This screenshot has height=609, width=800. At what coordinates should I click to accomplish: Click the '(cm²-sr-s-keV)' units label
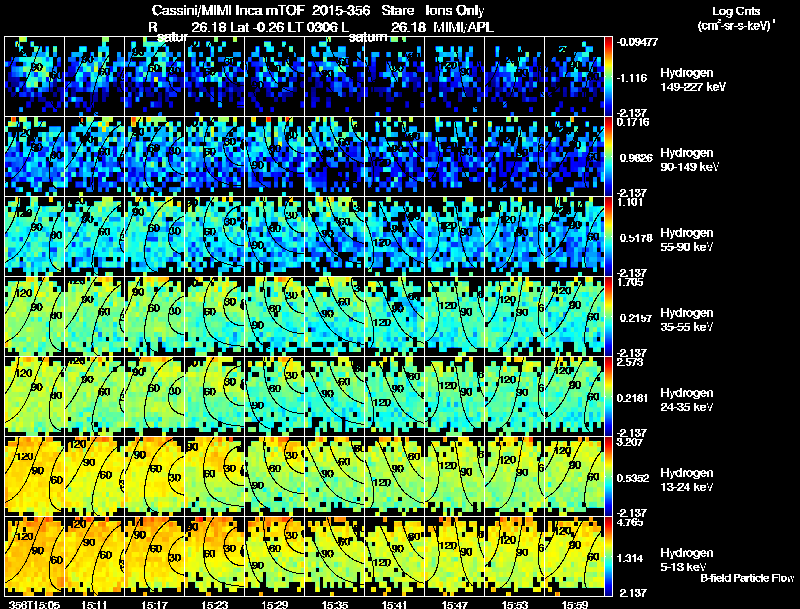(736, 25)
